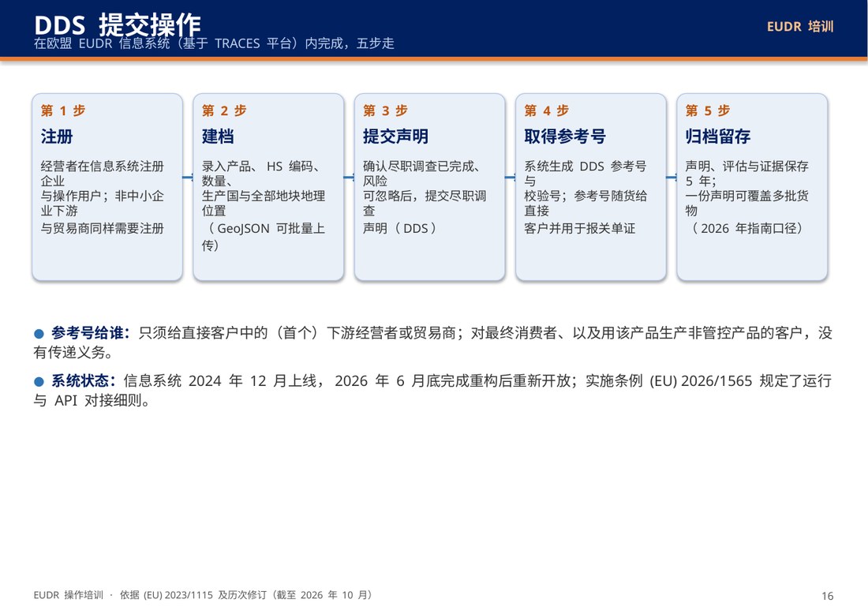The height and width of the screenshot is (614, 868).
Task: Click the text "(EU) 2026/1565" in the status bullet
Action: [x=701, y=381]
